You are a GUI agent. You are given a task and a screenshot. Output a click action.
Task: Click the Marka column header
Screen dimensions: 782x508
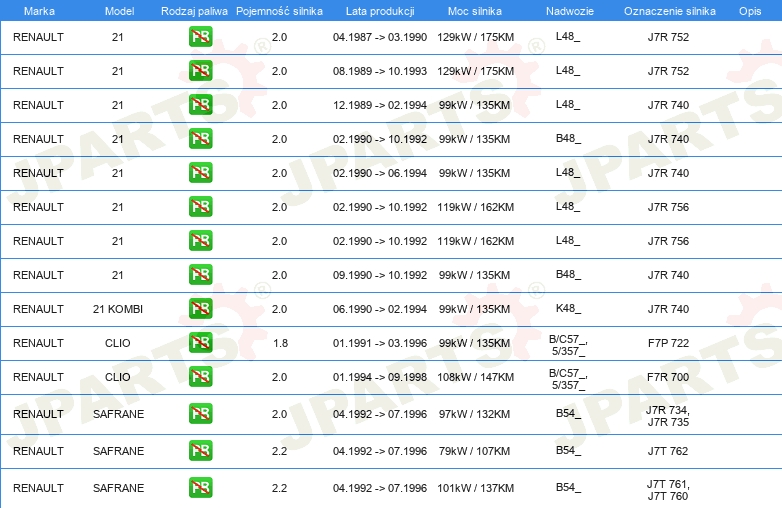click(39, 11)
